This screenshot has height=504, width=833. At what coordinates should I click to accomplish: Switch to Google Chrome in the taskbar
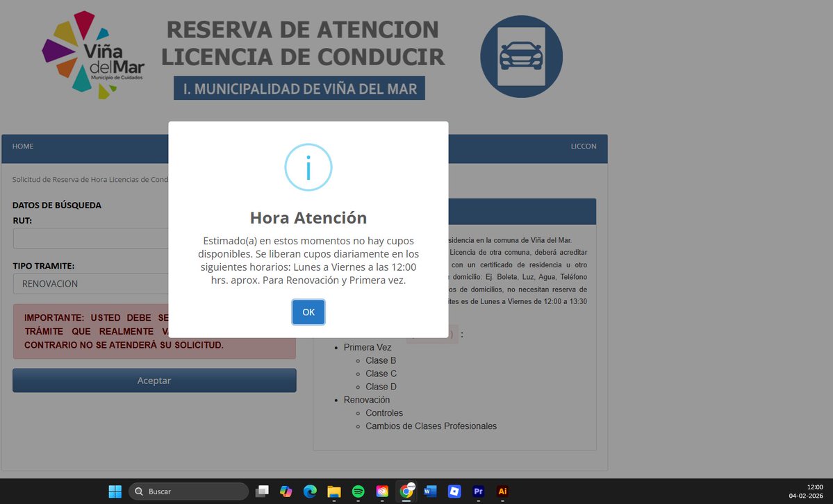[406, 492]
